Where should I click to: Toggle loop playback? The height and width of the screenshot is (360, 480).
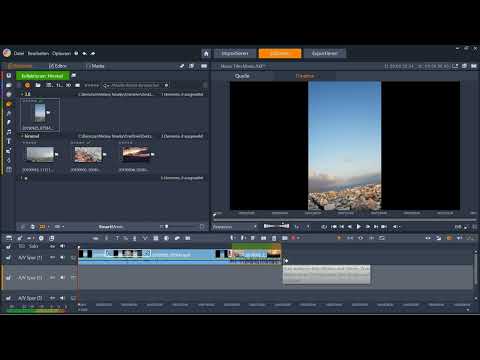(324, 227)
